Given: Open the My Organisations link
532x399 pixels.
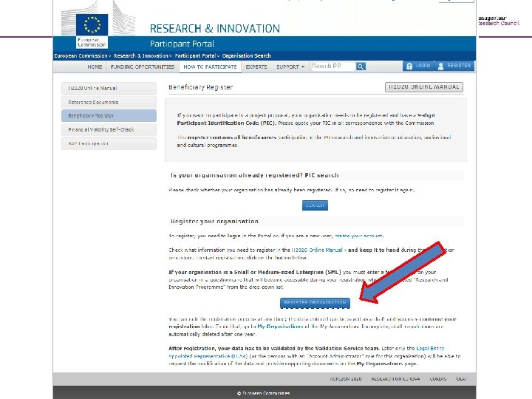Looking at the screenshot, I should click(280, 327).
